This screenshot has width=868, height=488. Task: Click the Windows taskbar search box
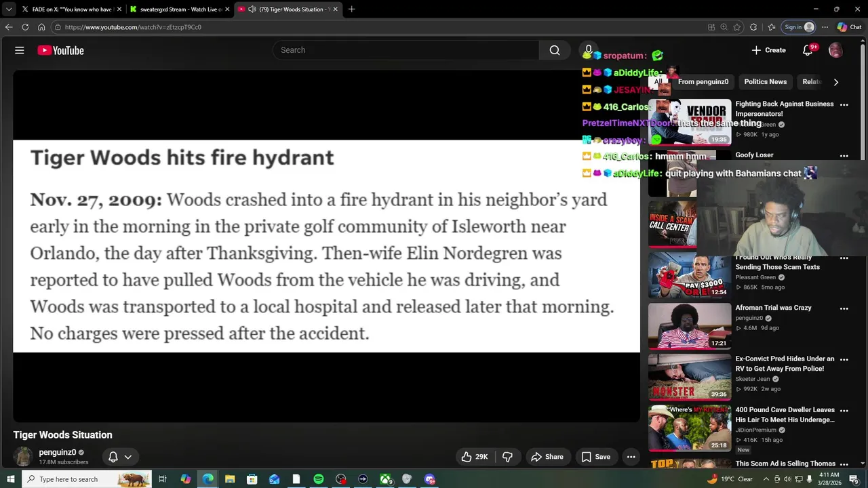tap(88, 479)
